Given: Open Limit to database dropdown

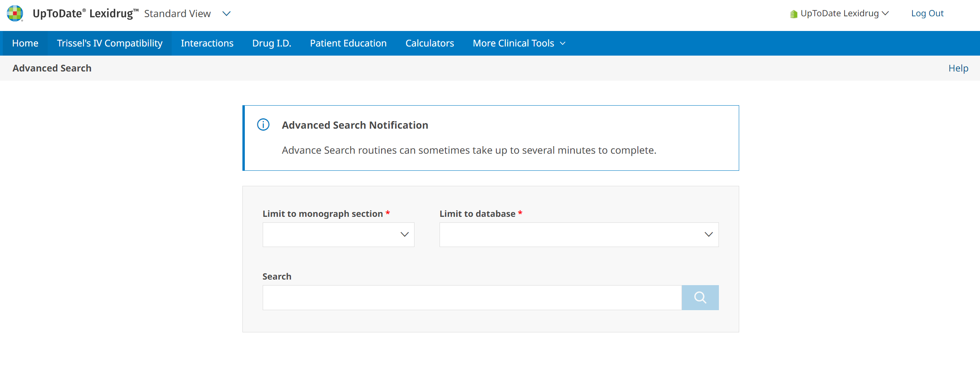Looking at the screenshot, I should pos(579,235).
